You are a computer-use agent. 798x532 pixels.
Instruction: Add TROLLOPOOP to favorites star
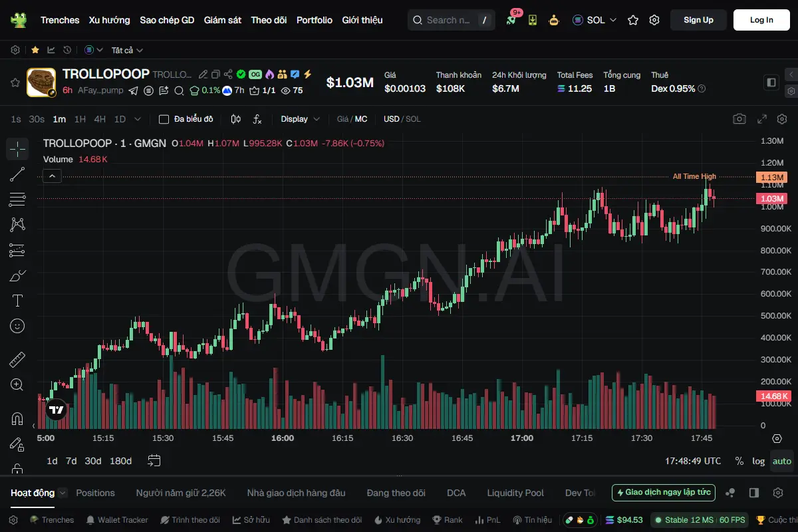[15, 82]
